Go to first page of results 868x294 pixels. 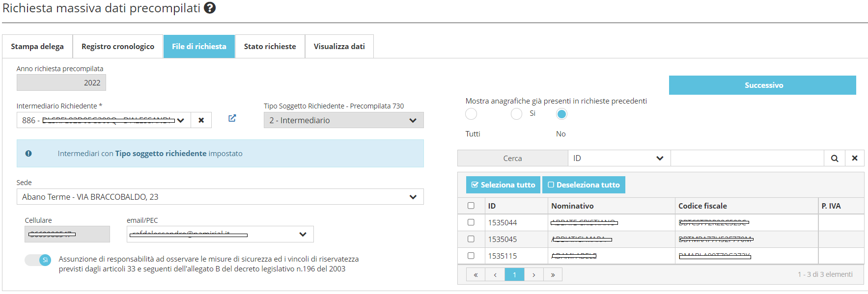point(476,275)
